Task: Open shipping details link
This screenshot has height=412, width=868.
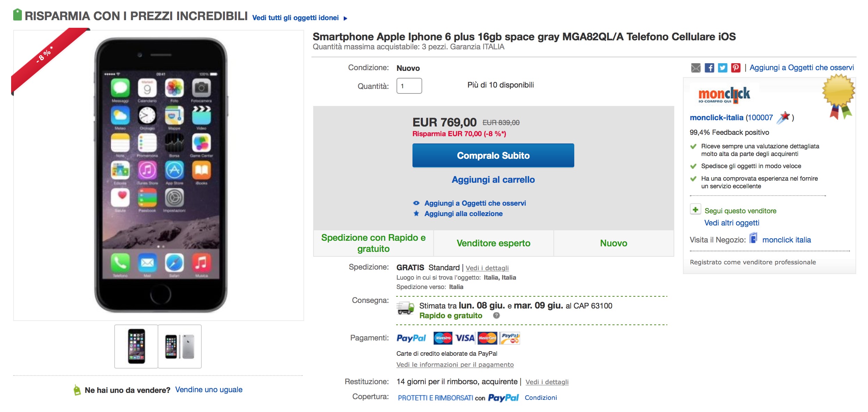Action: point(487,268)
